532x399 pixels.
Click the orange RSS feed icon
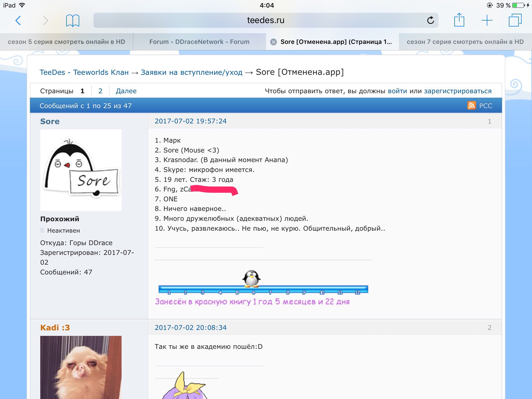point(471,105)
